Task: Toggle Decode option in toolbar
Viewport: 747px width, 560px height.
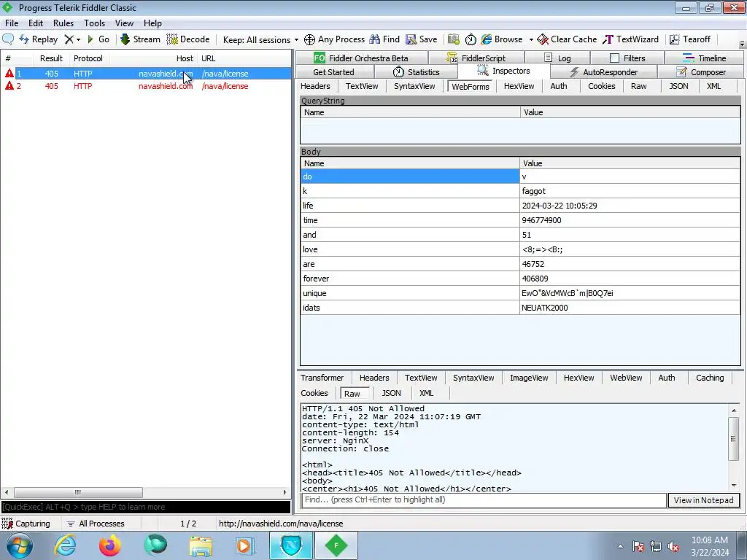Action: coord(188,39)
